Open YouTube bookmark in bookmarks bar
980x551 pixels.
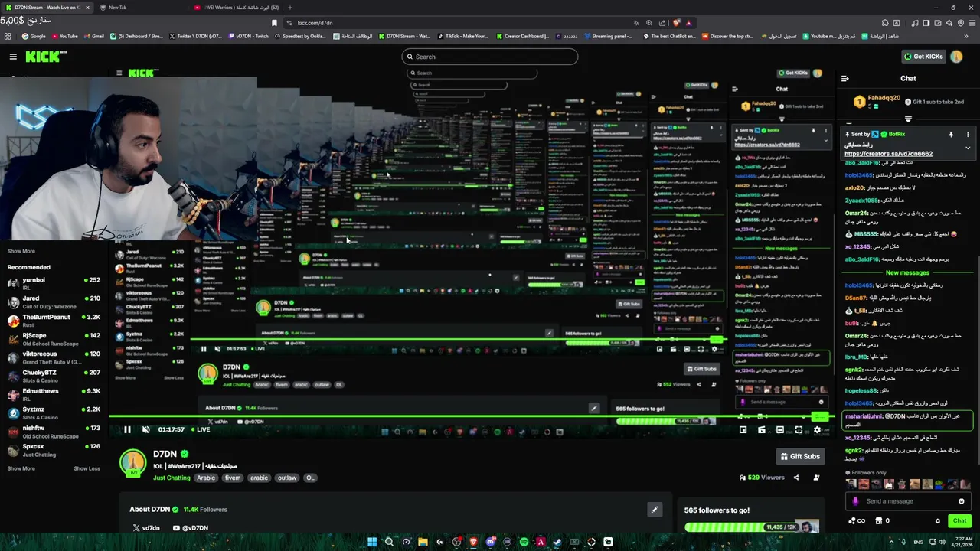[64, 36]
